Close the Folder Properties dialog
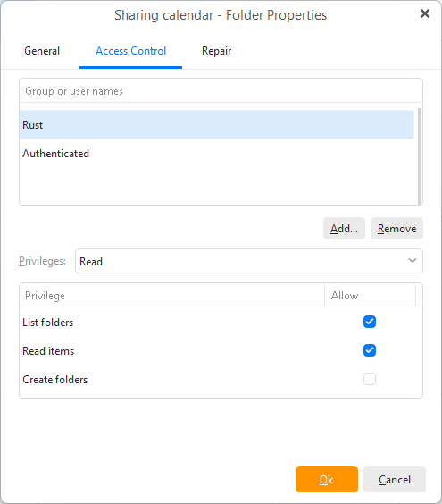Screen dimensions: 442x504 [x=425, y=13]
